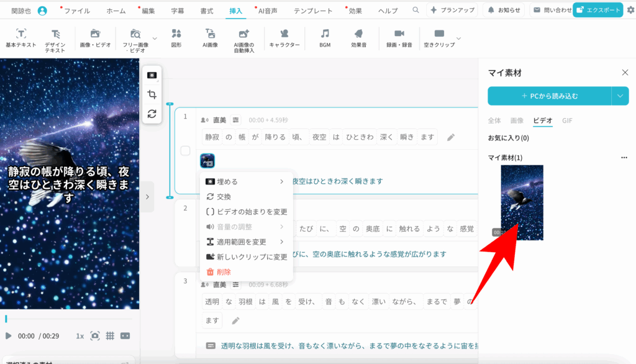Edit clip 1 text with pencil icon
Image resolution: width=636 pixels, height=364 pixels.
tap(451, 137)
